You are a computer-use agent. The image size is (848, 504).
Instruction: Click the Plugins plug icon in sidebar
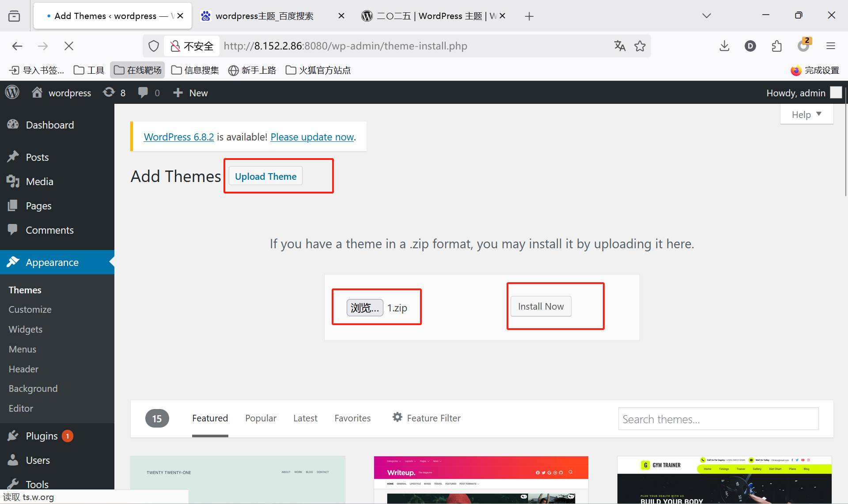click(x=13, y=436)
